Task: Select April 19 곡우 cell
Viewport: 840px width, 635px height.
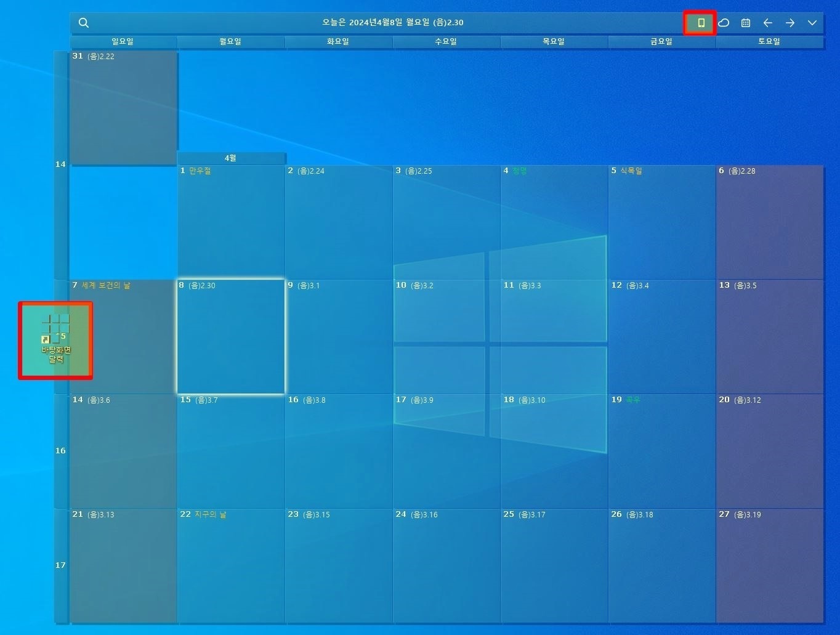Action: (662, 451)
